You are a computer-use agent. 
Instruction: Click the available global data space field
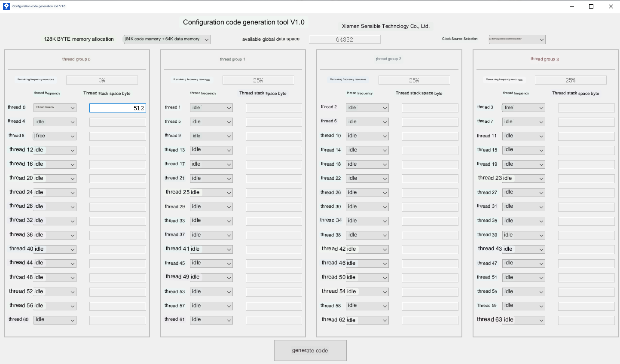(345, 39)
